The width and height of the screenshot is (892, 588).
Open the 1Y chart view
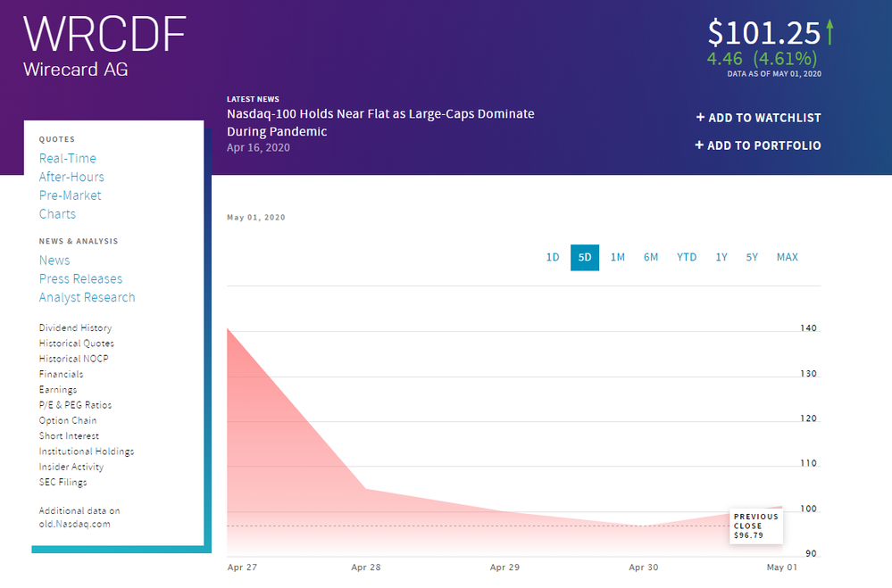click(721, 257)
